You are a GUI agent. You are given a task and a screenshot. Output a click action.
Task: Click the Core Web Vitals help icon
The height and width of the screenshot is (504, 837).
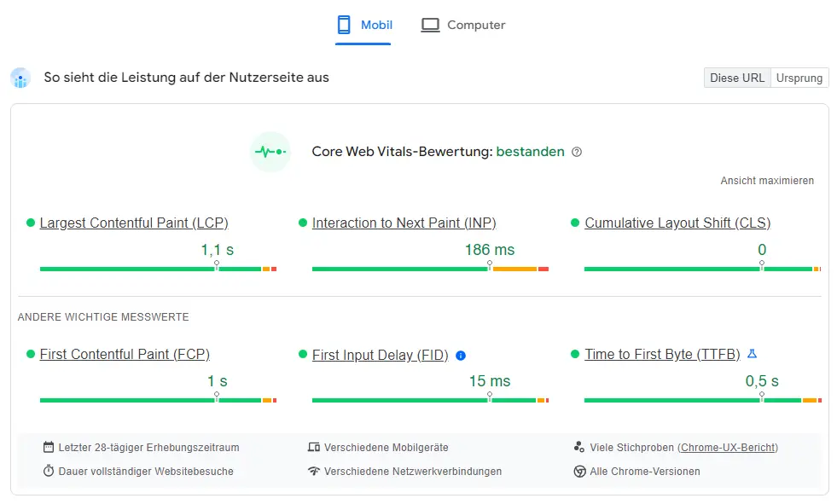pos(577,152)
